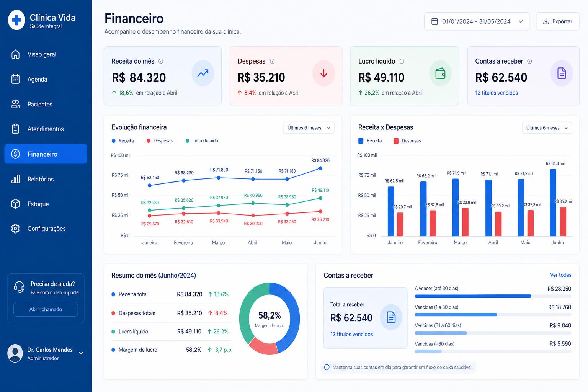
Task: Click Dr. Carlos Mendes avatar picture
Action: [15, 353]
